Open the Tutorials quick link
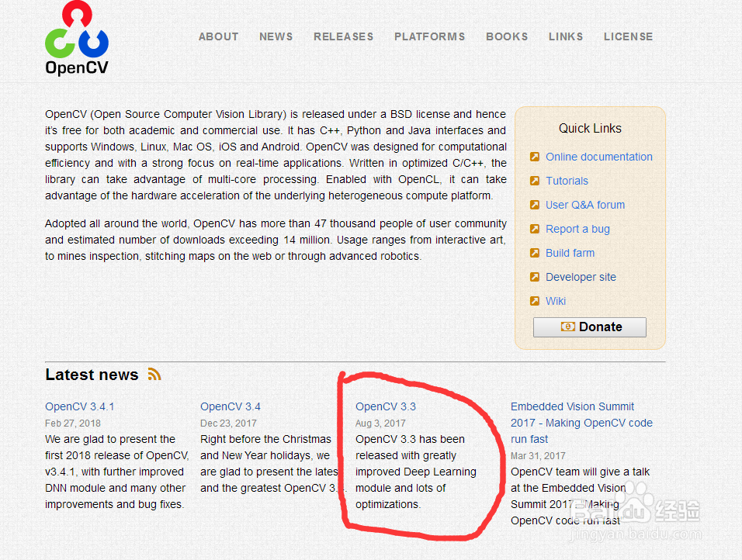The width and height of the screenshot is (742, 560). click(x=567, y=181)
